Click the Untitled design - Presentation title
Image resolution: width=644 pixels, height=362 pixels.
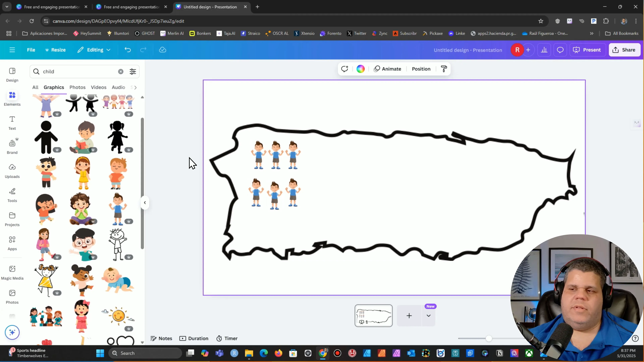(468, 50)
